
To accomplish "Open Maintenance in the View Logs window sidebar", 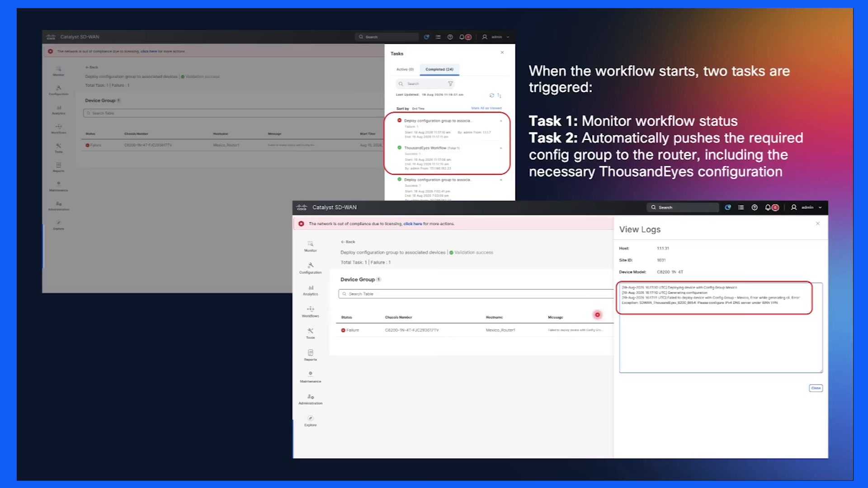I will (x=310, y=377).
